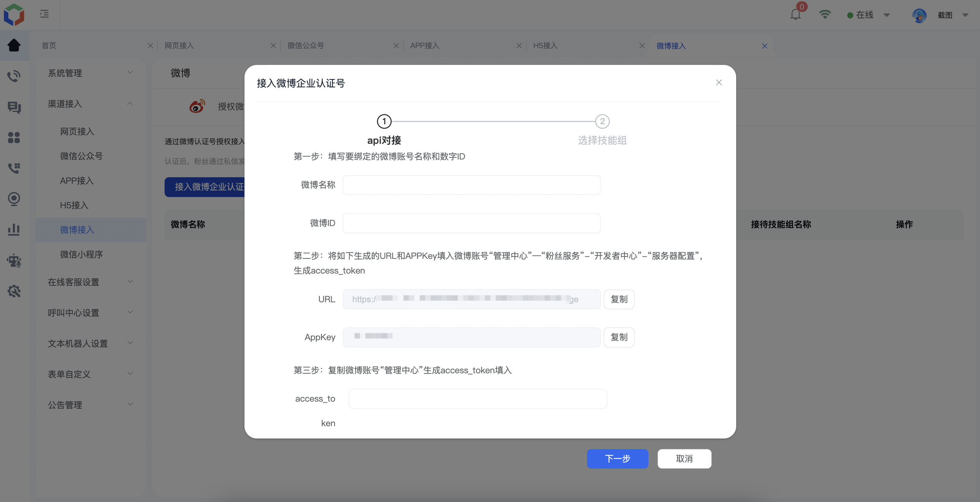Close the 接入微博企业认证号 dialog

click(x=719, y=83)
